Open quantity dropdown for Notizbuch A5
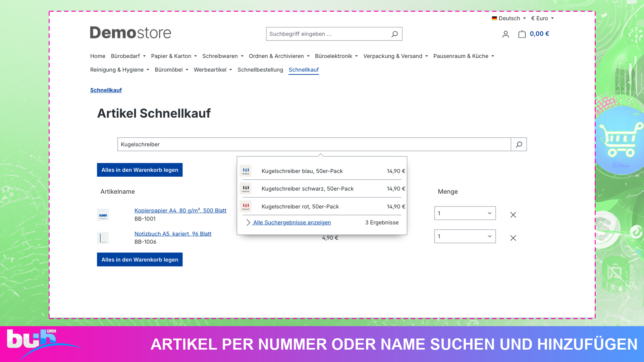The image size is (644, 362). tap(465, 236)
